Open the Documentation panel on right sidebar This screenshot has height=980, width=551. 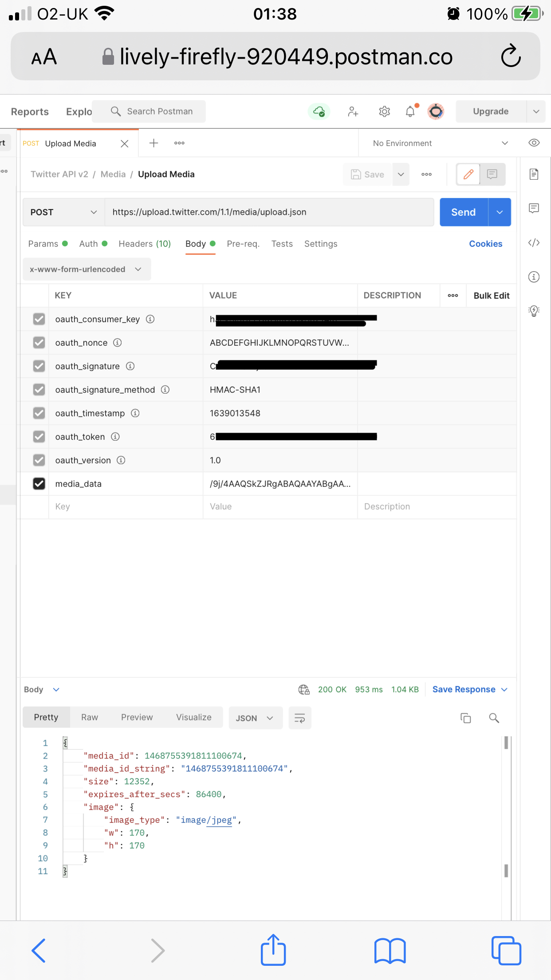(534, 174)
